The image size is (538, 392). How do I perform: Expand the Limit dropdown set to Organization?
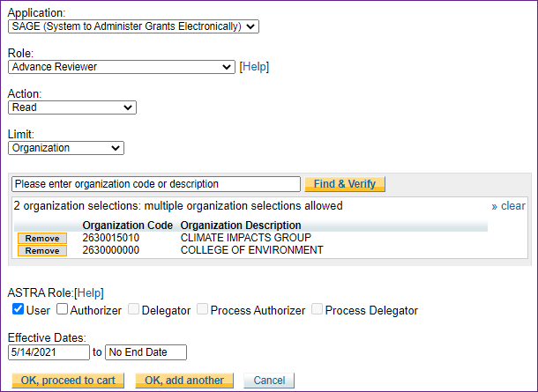[66, 148]
